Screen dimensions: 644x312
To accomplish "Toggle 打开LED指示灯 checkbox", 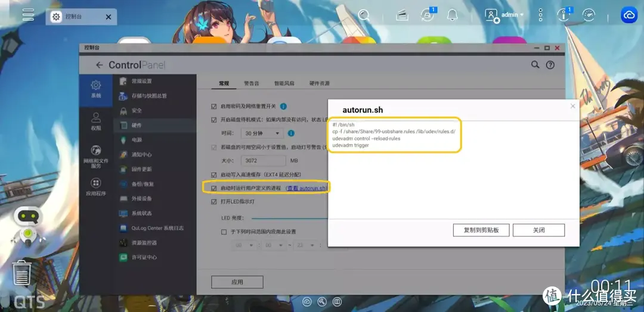I will [x=213, y=202].
